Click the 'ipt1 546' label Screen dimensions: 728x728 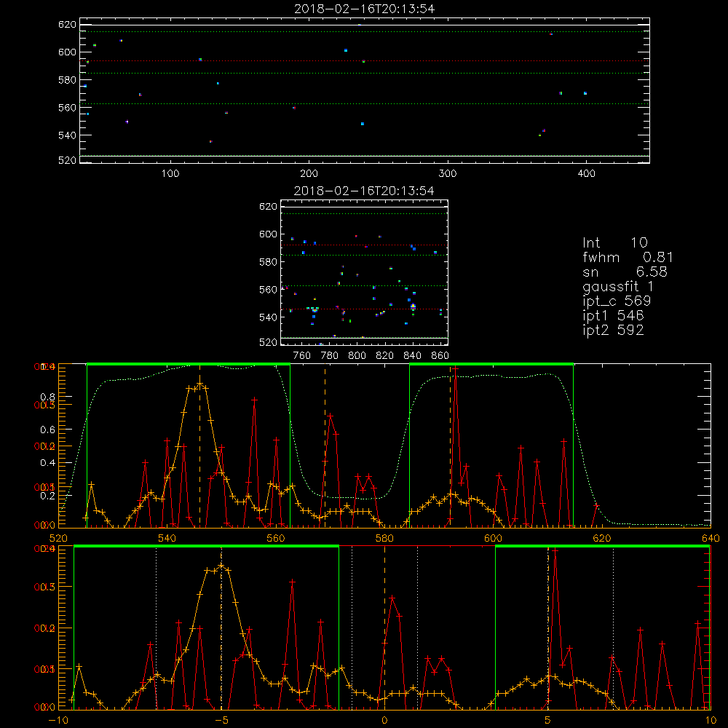tap(613, 316)
